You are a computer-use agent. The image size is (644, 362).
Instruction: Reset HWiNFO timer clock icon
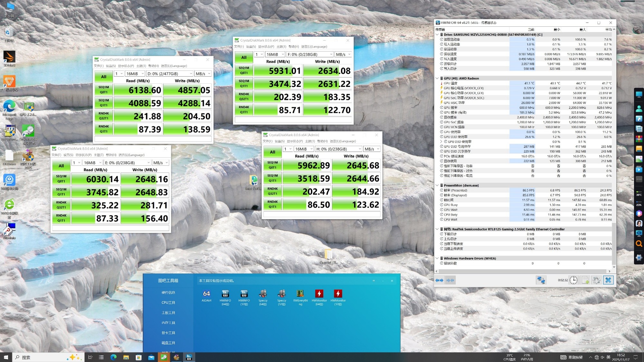click(x=573, y=280)
